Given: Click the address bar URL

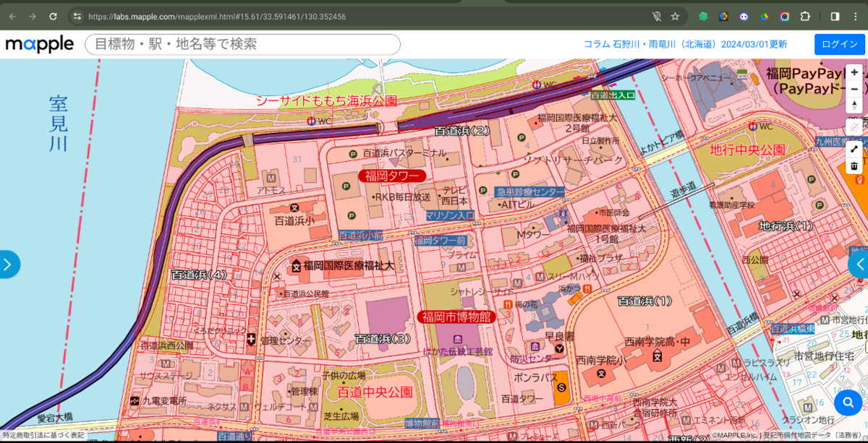Looking at the screenshot, I should pos(217,16).
